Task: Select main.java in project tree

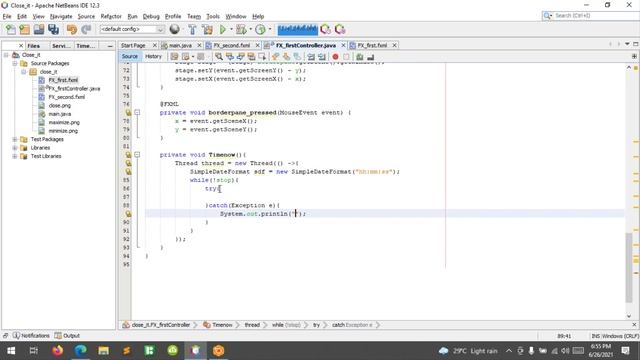Action: point(60,114)
